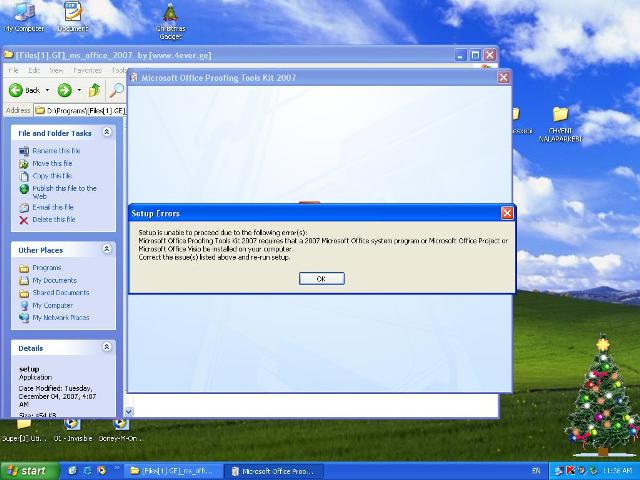Click the Explorer scroll down arrow
This screenshot has width=640, height=480.
[x=129, y=412]
